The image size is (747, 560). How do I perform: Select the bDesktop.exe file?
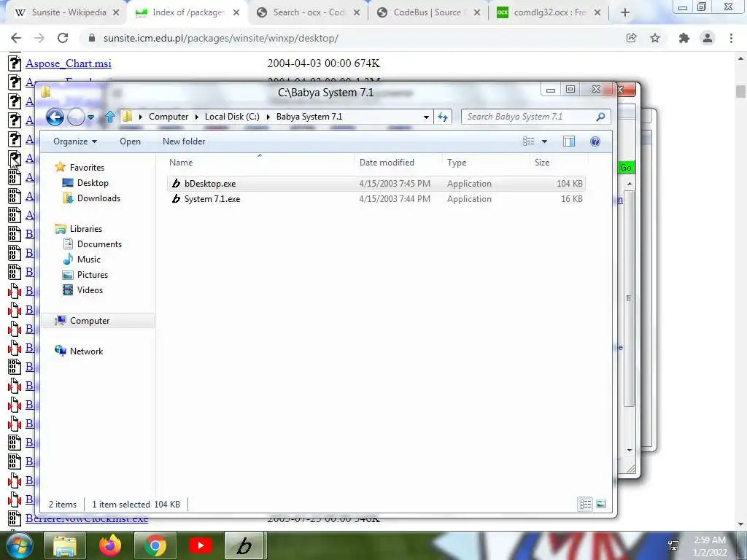pos(376,183)
